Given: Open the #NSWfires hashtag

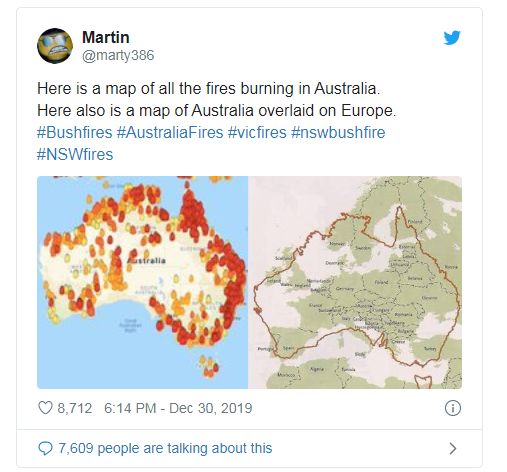Looking at the screenshot, I should pos(75,154).
